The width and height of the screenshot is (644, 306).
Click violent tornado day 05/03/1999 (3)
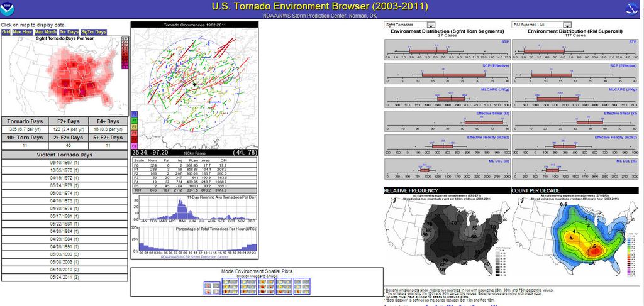pos(65,254)
